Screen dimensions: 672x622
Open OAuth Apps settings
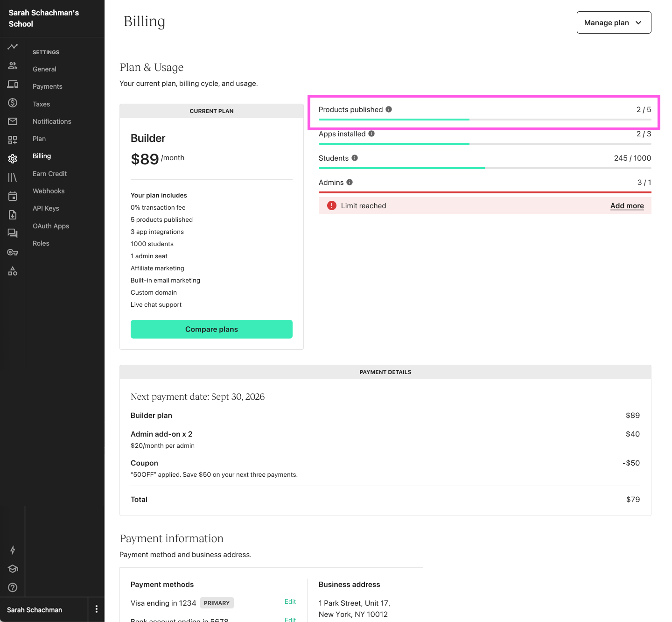coord(51,226)
